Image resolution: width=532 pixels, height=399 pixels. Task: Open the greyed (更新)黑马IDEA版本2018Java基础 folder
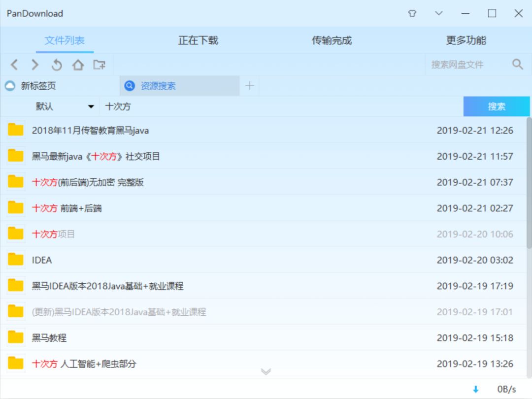point(263,312)
